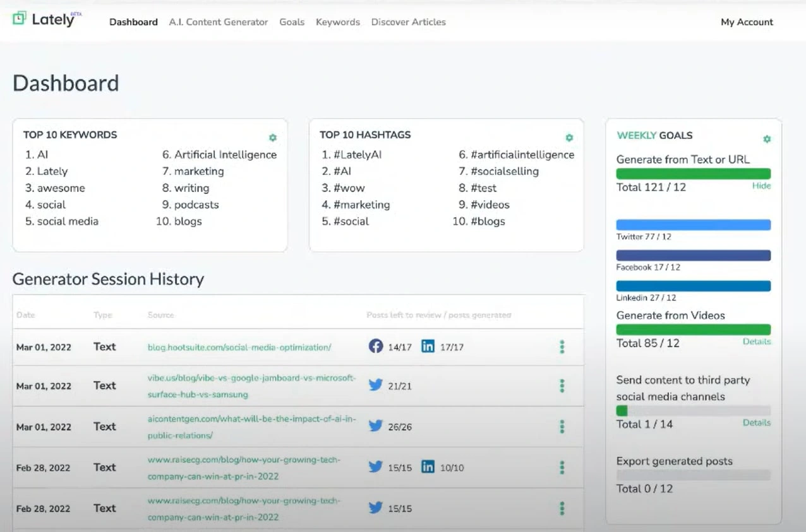806x532 pixels.
Task: Click the Facebook 17 / 12 progress bar
Action: [x=694, y=255]
